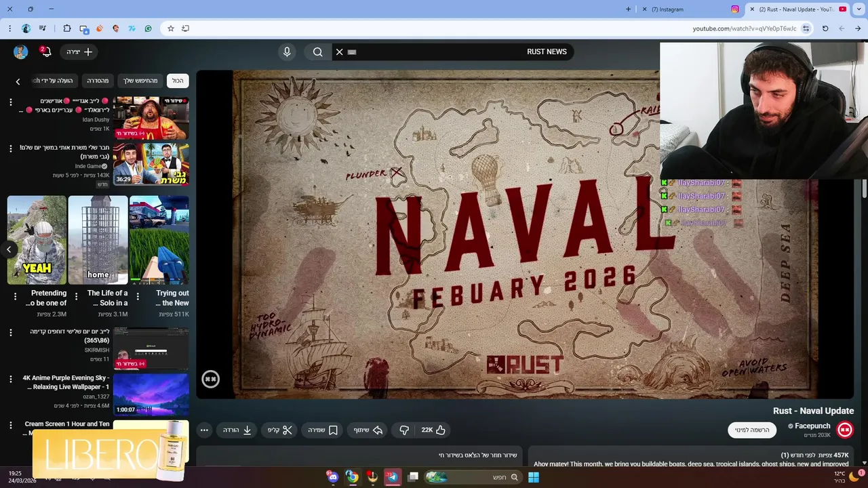868x488 pixels.
Task: Click the YouTube search magnifier button
Action: [317, 52]
